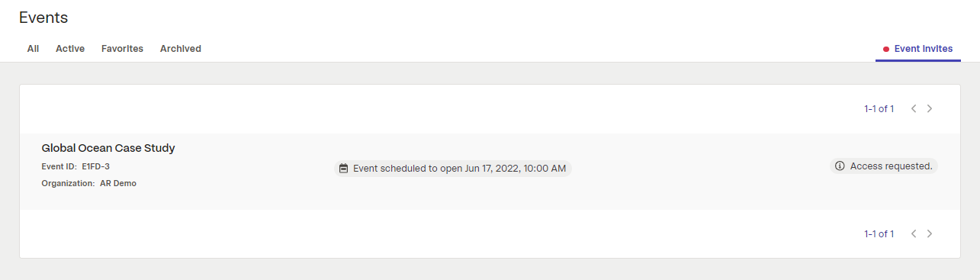
Task: Click the Access requested status badge
Action: [x=884, y=166]
